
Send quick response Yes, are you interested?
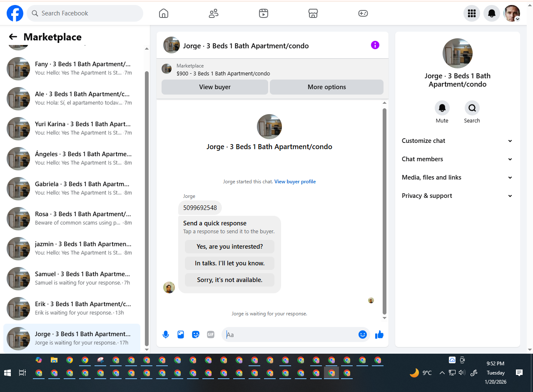[x=230, y=247]
